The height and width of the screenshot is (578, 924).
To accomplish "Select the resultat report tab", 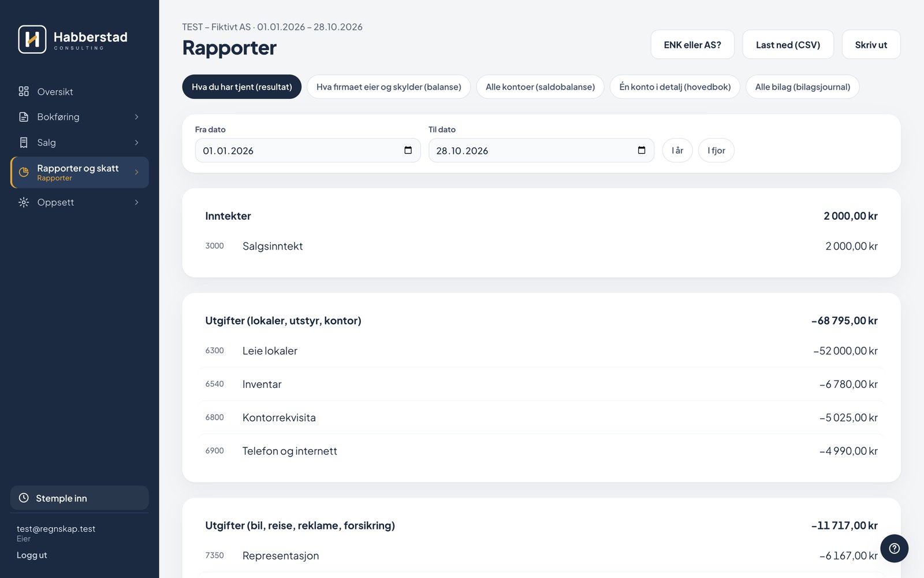I will [x=242, y=87].
